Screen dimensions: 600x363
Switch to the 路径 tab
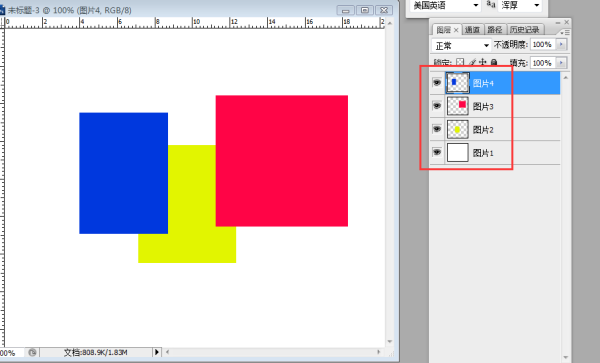(x=495, y=30)
